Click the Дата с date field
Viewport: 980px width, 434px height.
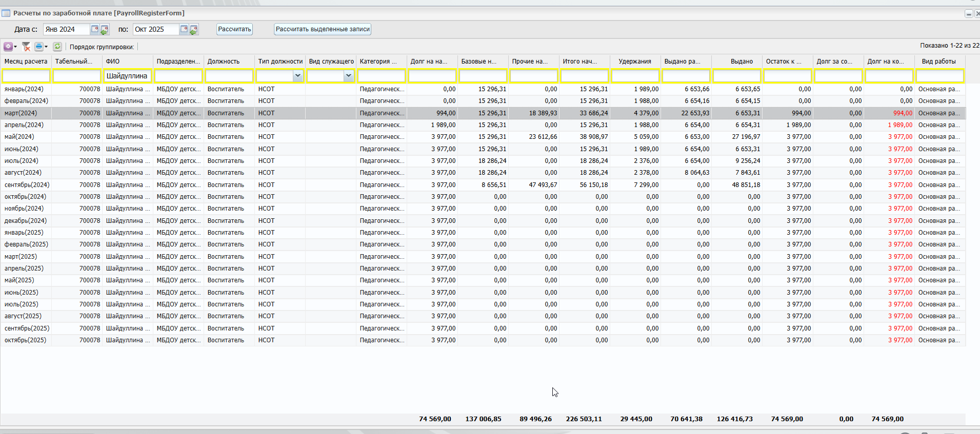(67, 29)
